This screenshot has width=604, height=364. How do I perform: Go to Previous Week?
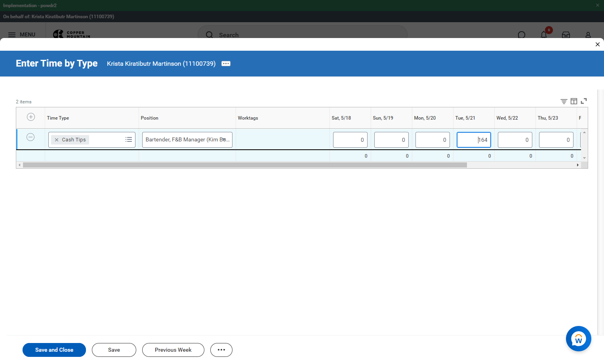pos(173,350)
